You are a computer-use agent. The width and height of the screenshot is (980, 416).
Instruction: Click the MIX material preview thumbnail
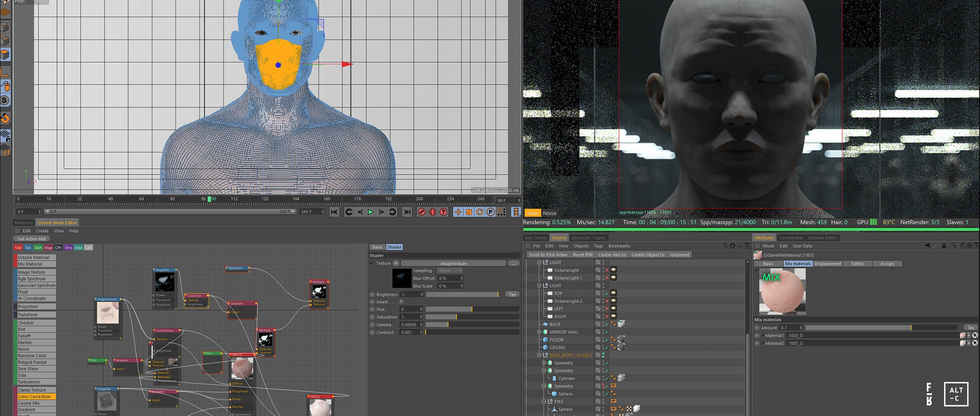tap(782, 291)
